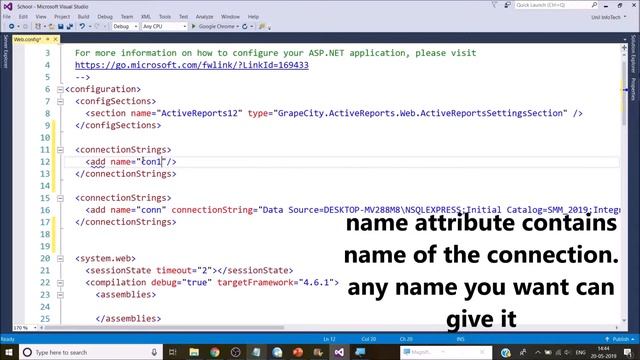Click the Visual Studio logo in the title bar
The image size is (640, 360).
(8, 7)
